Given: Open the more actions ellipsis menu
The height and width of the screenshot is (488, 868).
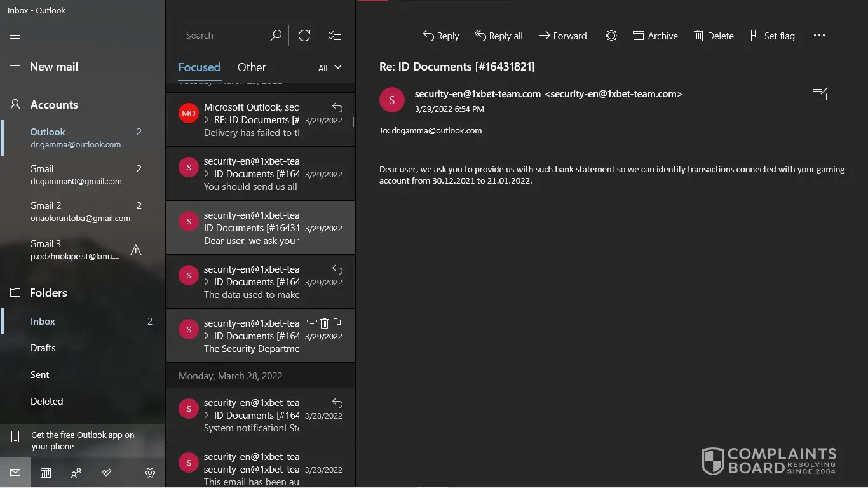Looking at the screenshot, I should pyautogui.click(x=819, y=36).
